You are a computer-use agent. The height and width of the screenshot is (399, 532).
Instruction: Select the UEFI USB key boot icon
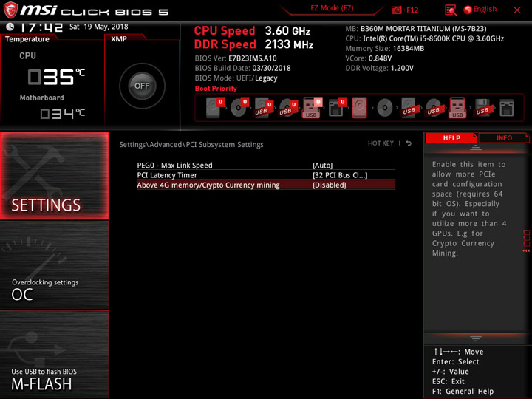click(x=312, y=108)
